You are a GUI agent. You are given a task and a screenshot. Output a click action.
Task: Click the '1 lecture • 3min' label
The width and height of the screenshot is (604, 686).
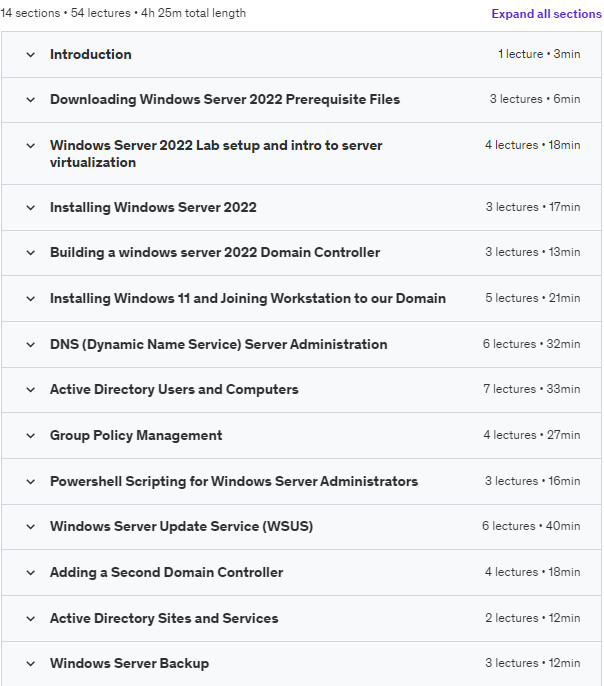click(x=539, y=54)
